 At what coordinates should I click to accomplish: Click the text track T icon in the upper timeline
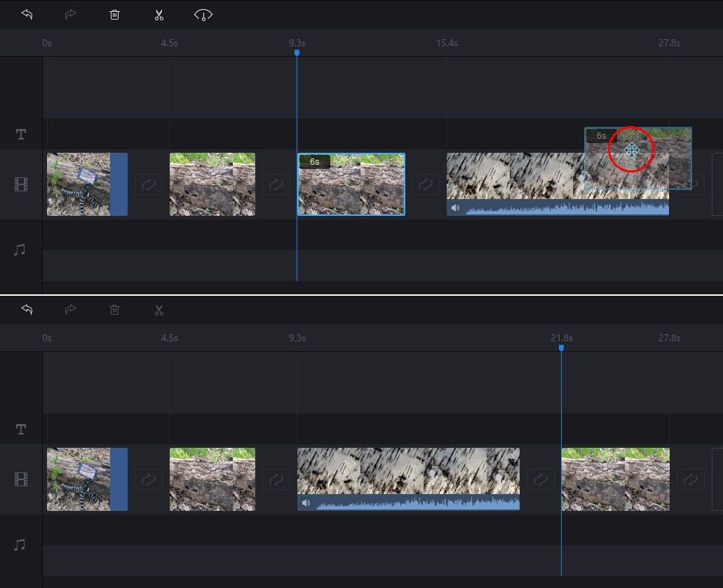coord(21,134)
